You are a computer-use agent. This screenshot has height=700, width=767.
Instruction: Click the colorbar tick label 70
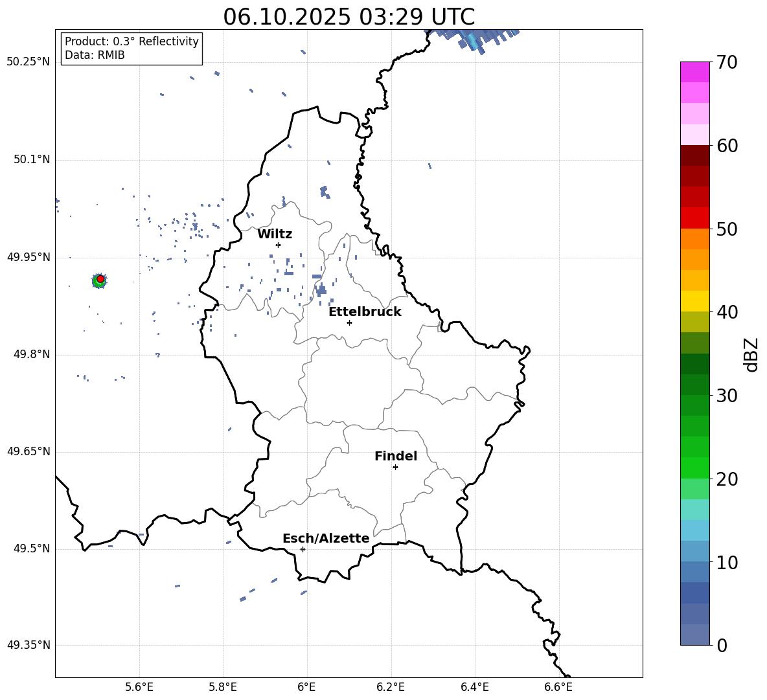tap(727, 63)
